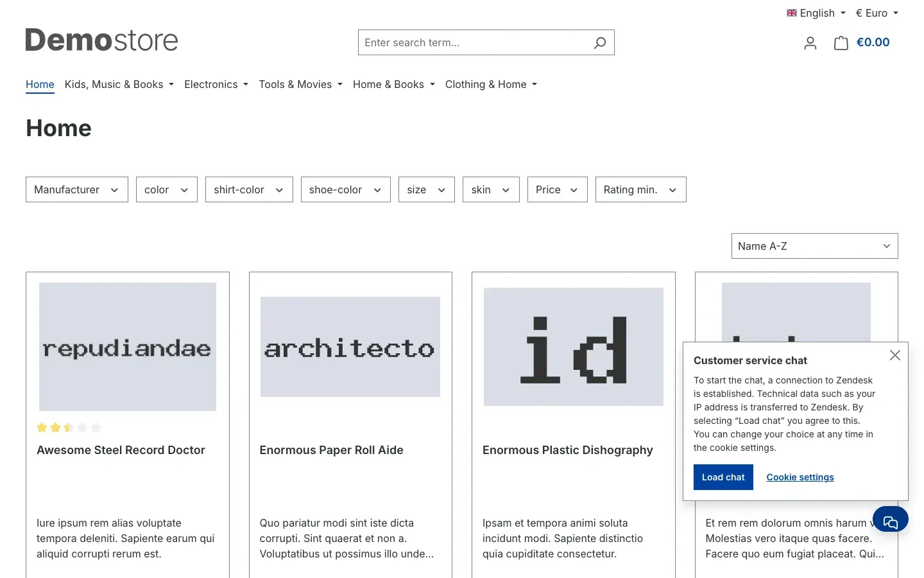This screenshot has height=578, width=924.
Task: Open the Electronics menu
Action: (216, 85)
